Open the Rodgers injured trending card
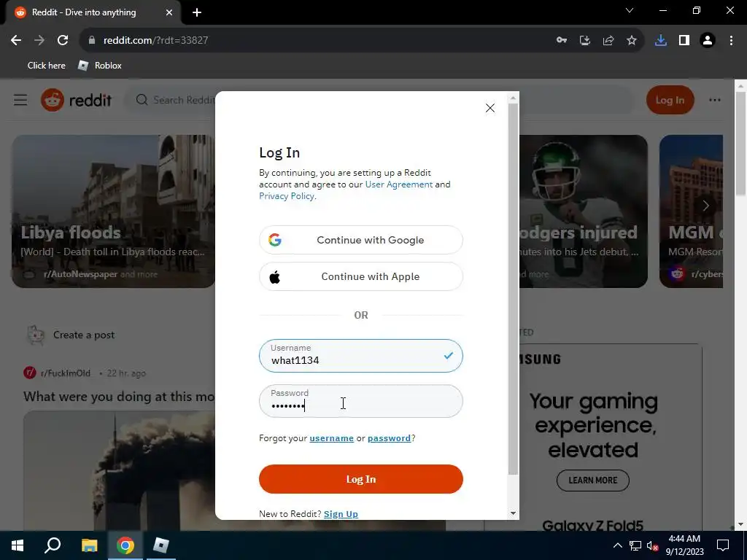This screenshot has width=747, height=560. click(583, 211)
